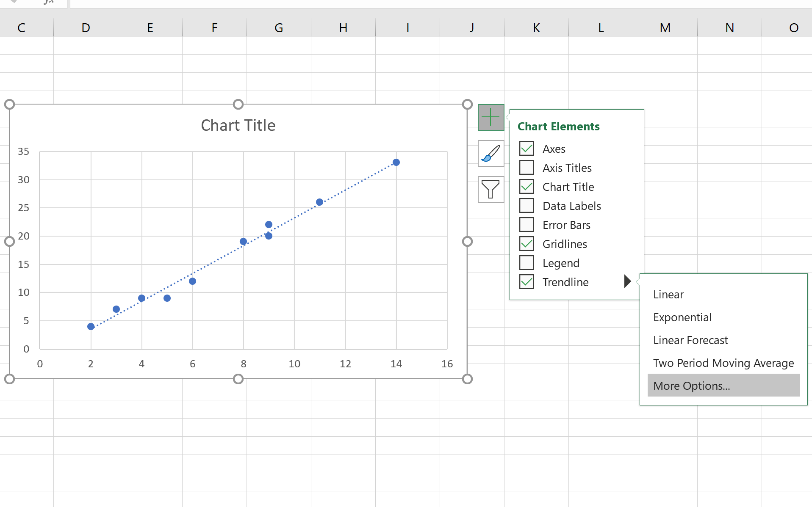Image resolution: width=812 pixels, height=507 pixels.
Task: Expand the Trendline submenu arrow
Action: coord(627,281)
